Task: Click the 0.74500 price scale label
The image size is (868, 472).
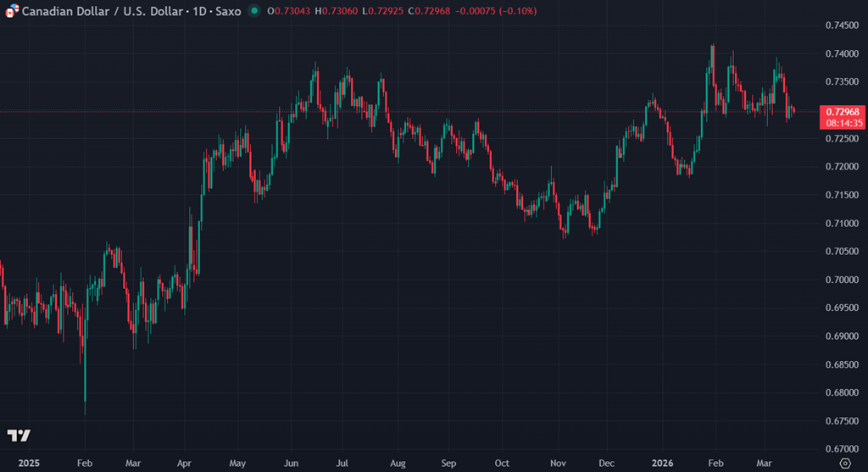Action: (841, 25)
